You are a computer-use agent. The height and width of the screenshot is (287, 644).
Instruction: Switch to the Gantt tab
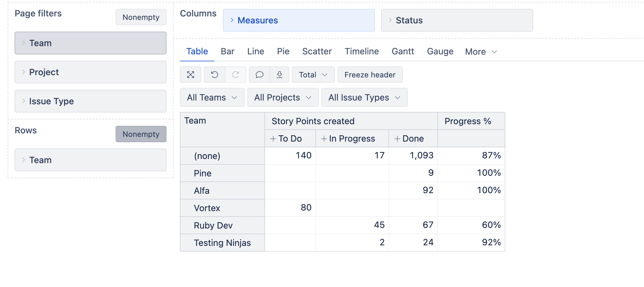click(403, 51)
